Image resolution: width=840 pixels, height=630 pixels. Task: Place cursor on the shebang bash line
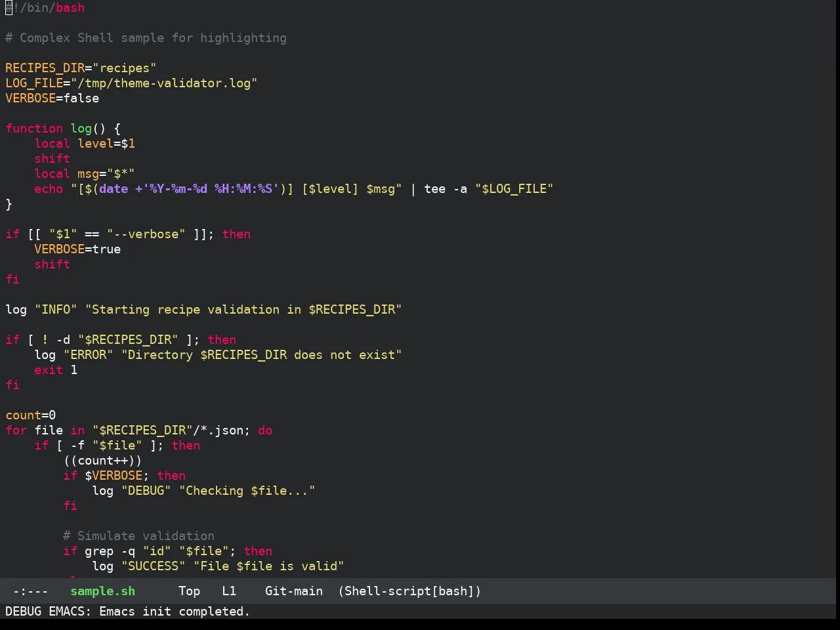(x=45, y=8)
